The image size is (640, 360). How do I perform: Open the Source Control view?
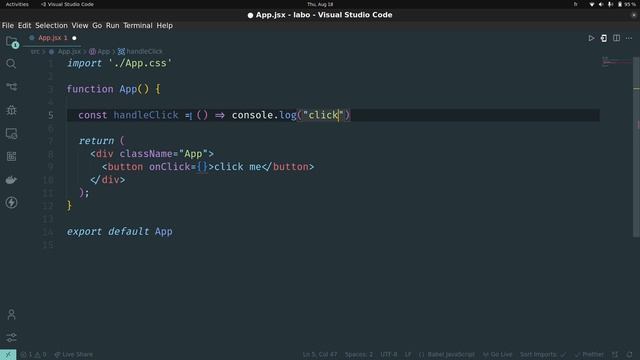(x=11, y=87)
